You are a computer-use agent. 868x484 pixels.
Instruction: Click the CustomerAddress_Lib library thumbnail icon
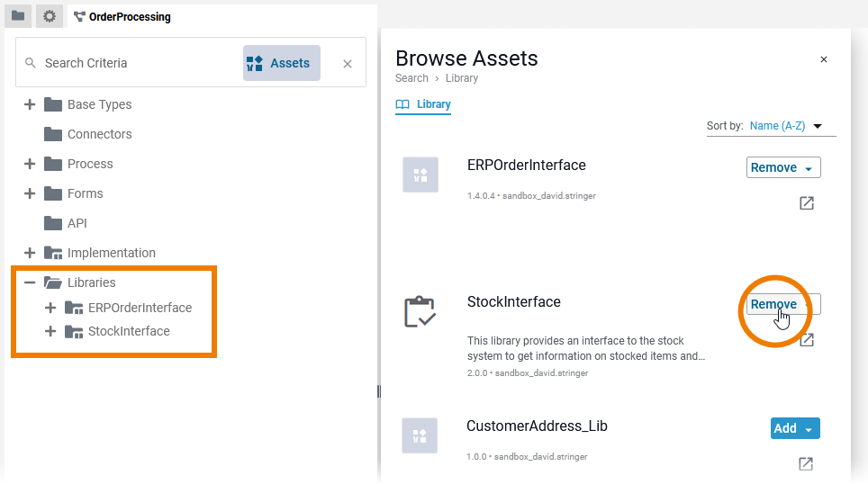(420, 435)
